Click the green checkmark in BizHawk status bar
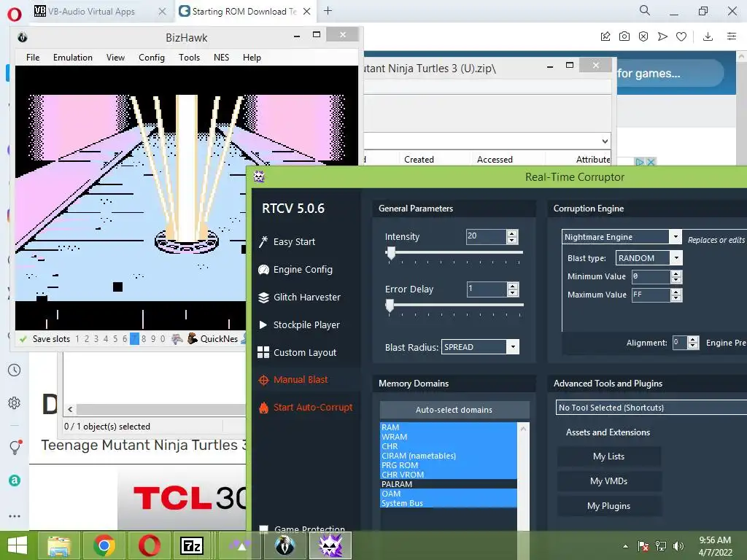The width and height of the screenshot is (747, 560). point(23,339)
